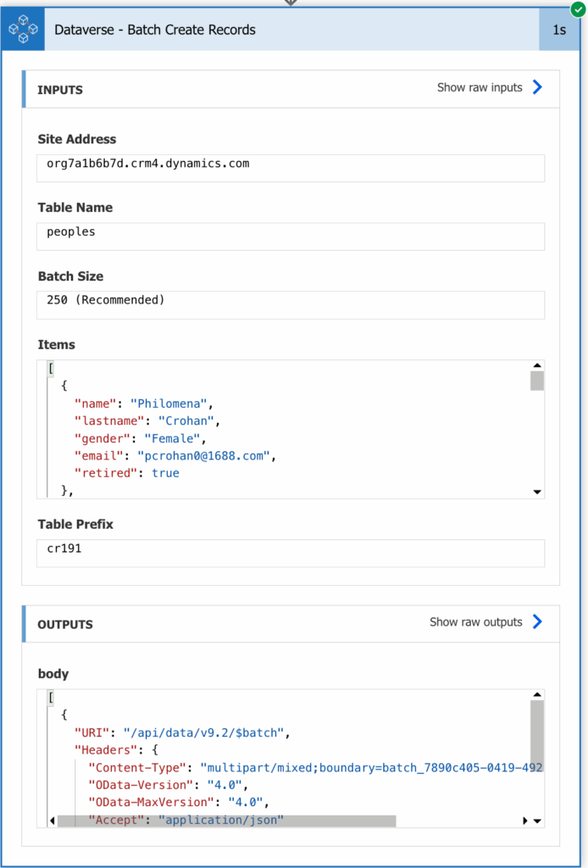The width and height of the screenshot is (588, 868).
Task: Click the body box scroll left arrow
Action: [x=53, y=821]
